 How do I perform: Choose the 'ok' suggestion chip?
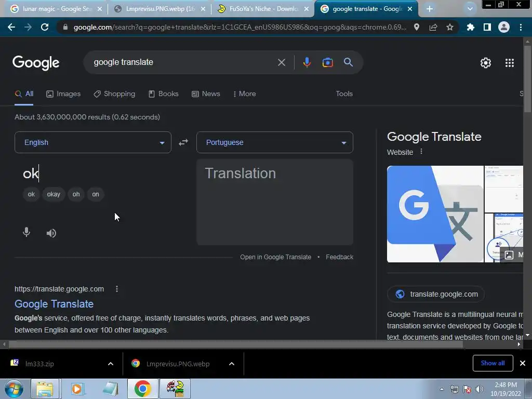31,194
